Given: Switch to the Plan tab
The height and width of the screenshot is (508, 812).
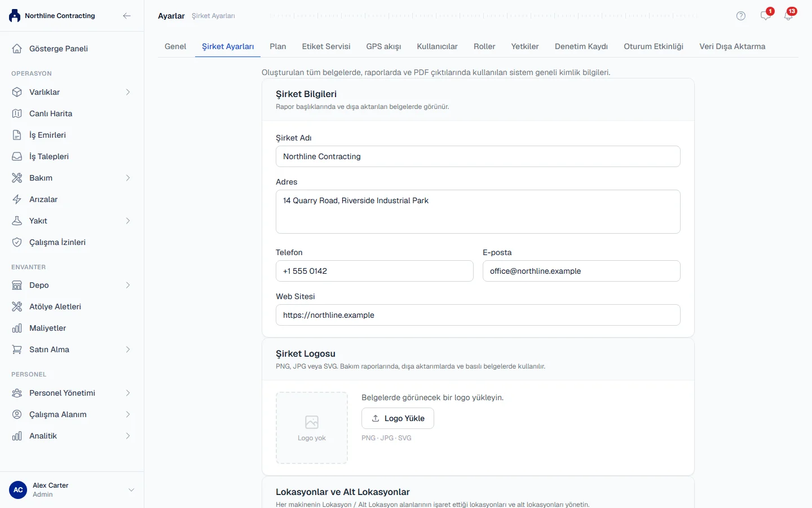Looking at the screenshot, I should (x=278, y=46).
